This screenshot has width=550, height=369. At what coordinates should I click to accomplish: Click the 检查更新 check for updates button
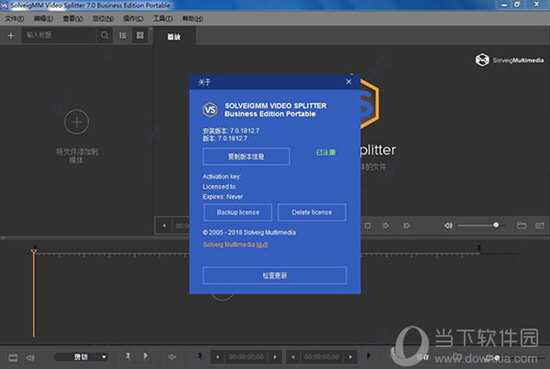(x=275, y=275)
